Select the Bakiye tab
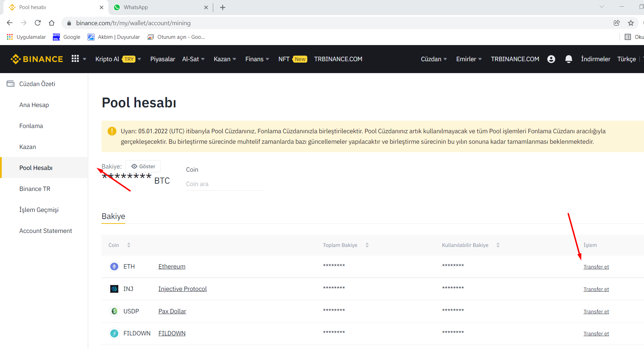This screenshot has width=644, height=348. tap(113, 216)
